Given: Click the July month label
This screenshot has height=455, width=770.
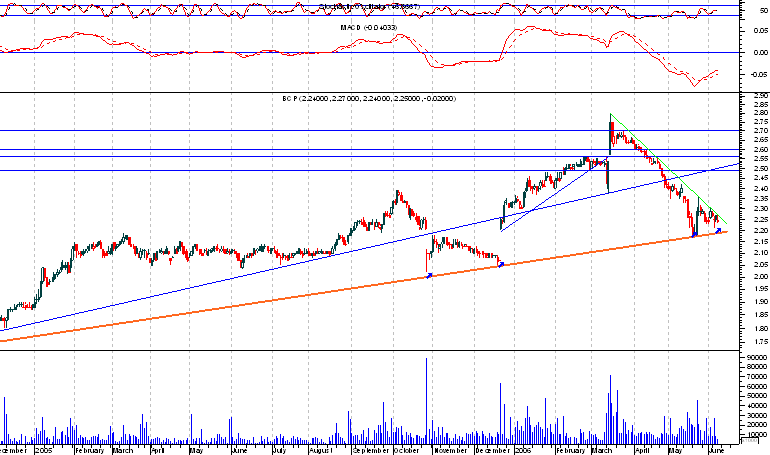Looking at the screenshot, I should pyautogui.click(x=278, y=450).
